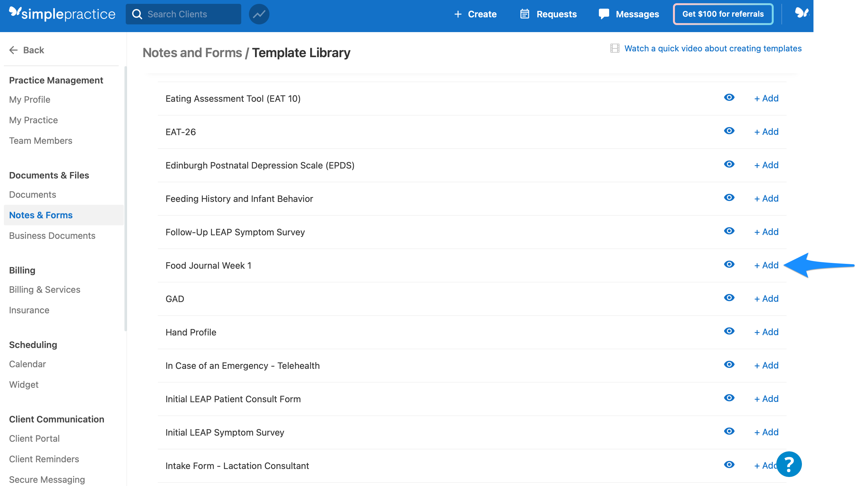This screenshot has height=486, width=868.
Task: Open Business Documents
Action: (x=52, y=236)
